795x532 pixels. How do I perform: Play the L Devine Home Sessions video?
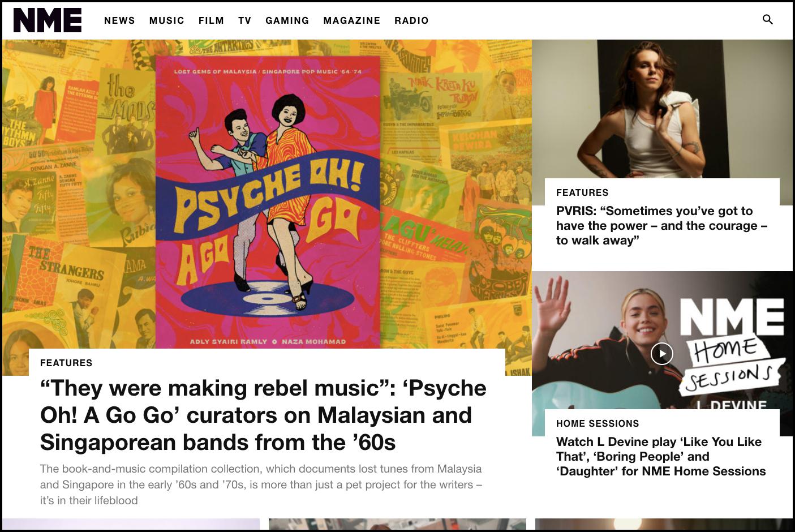[x=661, y=354]
